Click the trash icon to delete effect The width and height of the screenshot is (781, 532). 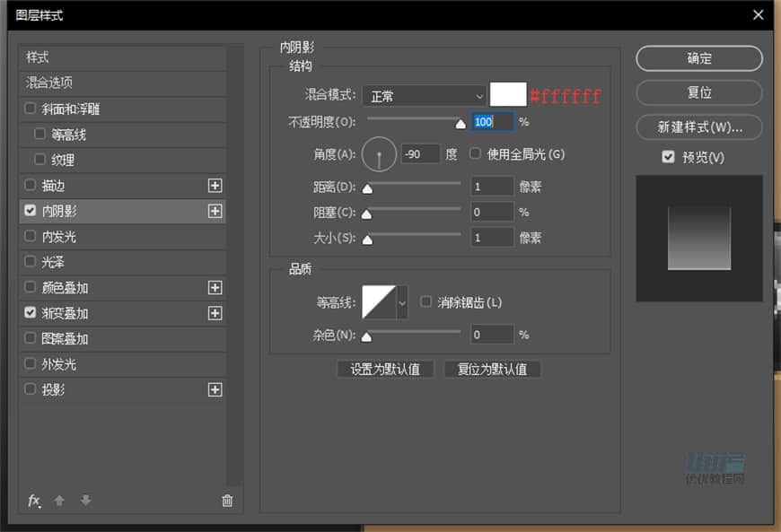(x=227, y=501)
